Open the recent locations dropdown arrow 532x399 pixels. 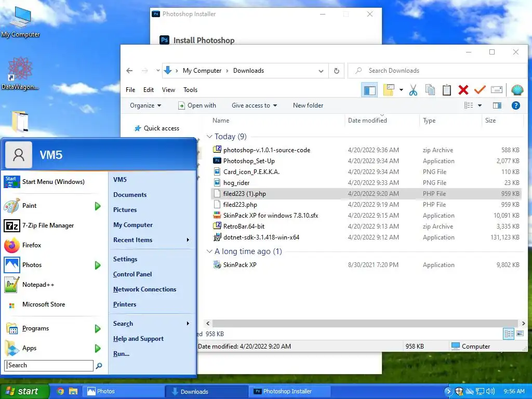tap(158, 71)
